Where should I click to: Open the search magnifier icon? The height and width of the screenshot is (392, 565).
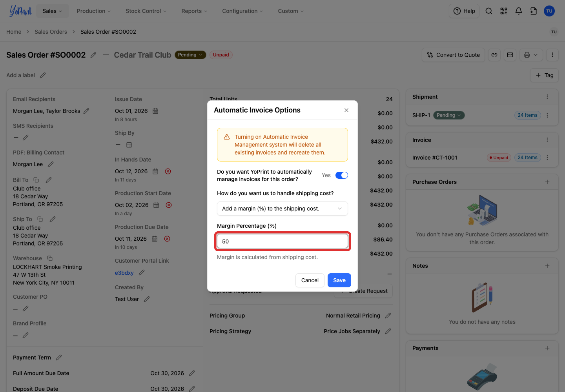click(489, 11)
